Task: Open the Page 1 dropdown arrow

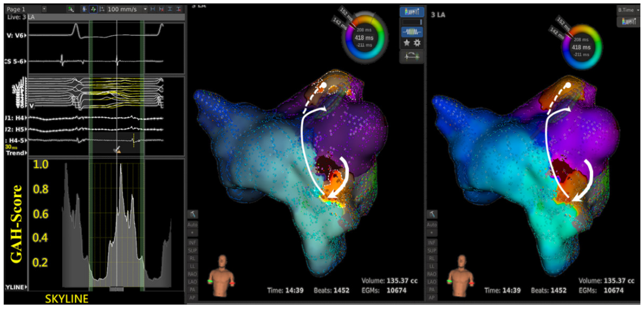Action: click(44, 9)
